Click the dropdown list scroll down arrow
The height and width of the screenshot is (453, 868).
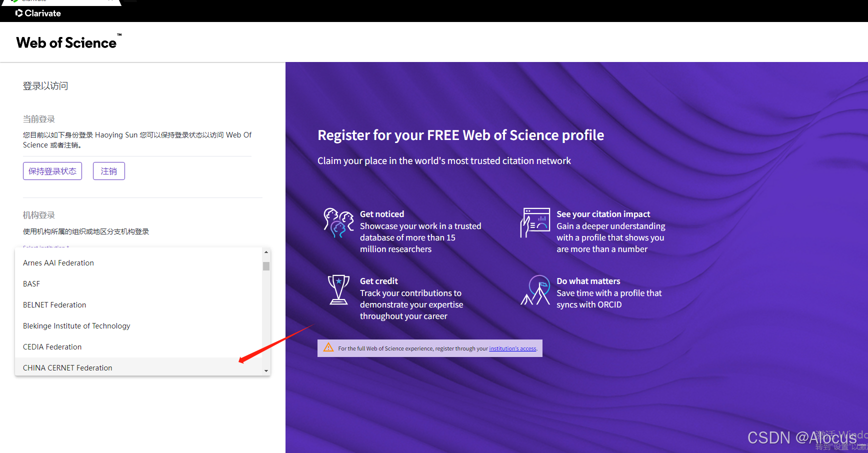(x=266, y=371)
